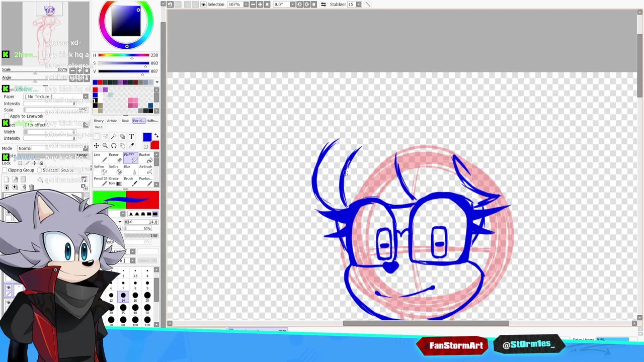Open the Stabilizer value dropdown
The height and width of the screenshot is (362, 644).
[358, 4]
